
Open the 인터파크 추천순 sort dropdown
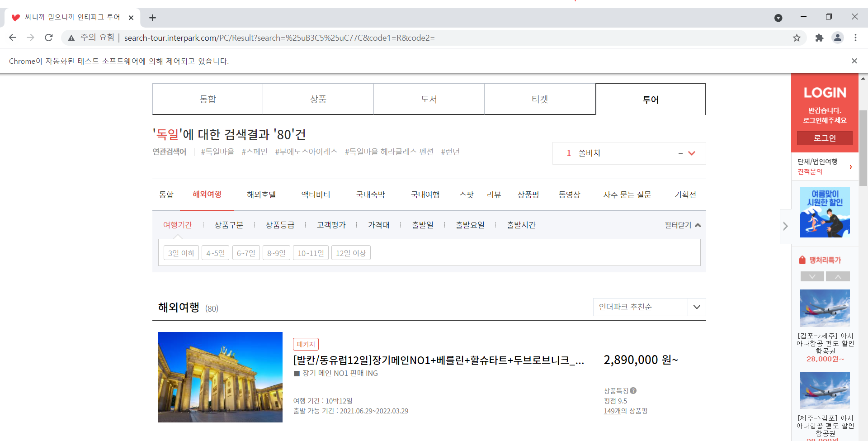pos(649,307)
